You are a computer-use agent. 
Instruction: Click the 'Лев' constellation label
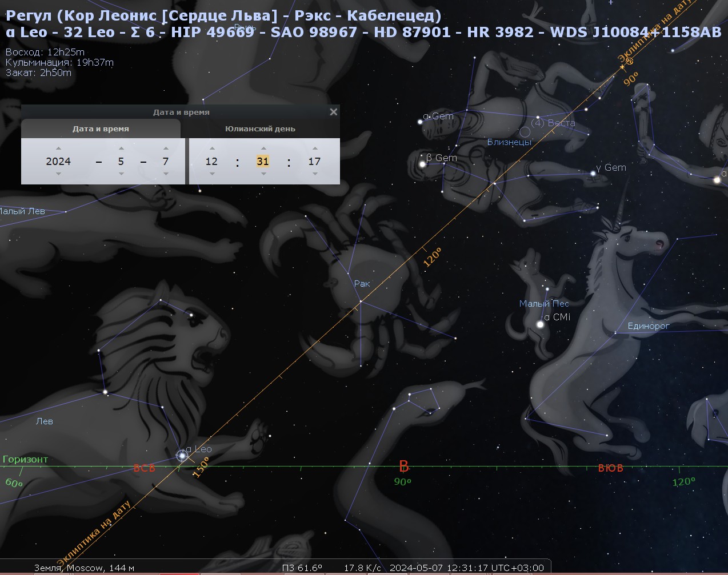click(x=45, y=421)
